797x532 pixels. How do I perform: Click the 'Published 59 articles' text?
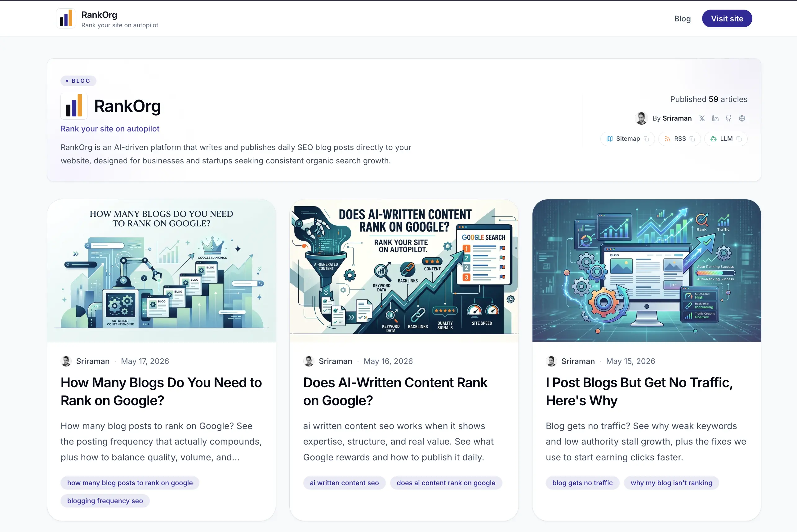click(x=708, y=100)
